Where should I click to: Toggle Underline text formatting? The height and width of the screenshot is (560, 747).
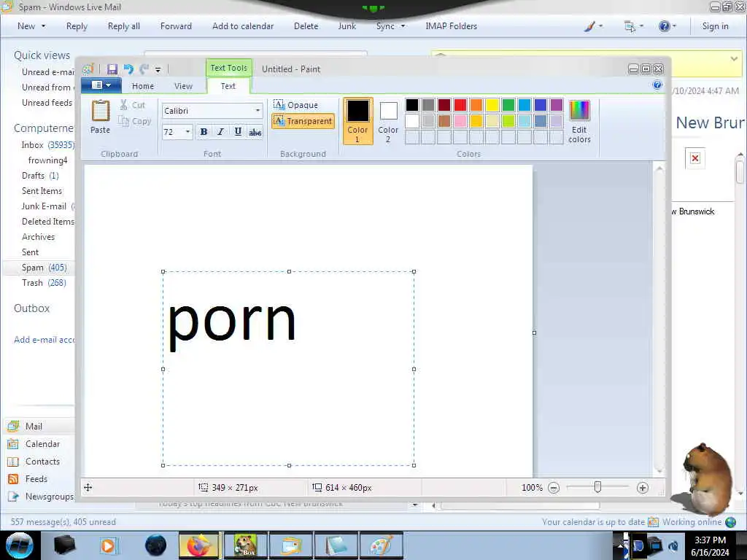pyautogui.click(x=238, y=132)
